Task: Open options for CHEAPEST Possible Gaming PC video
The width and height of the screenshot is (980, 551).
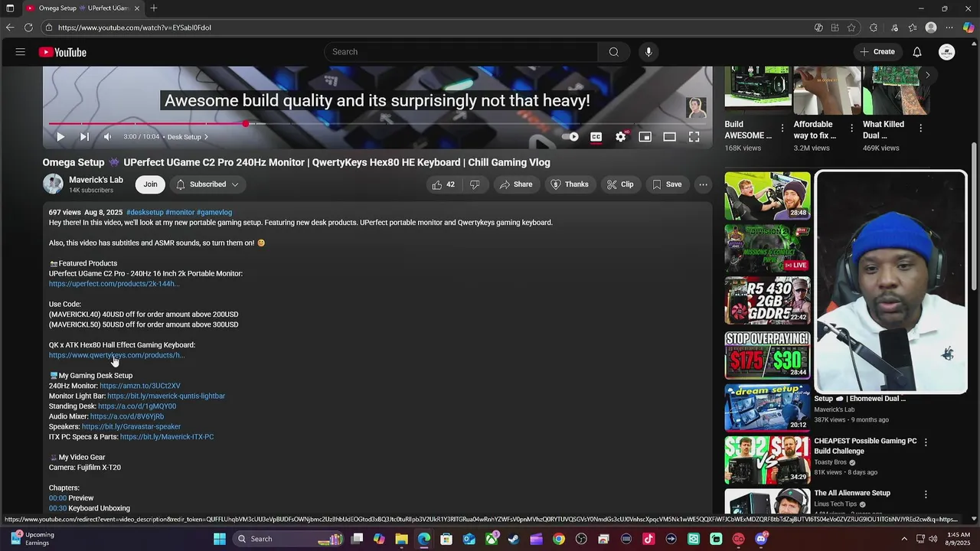Action: (926, 442)
